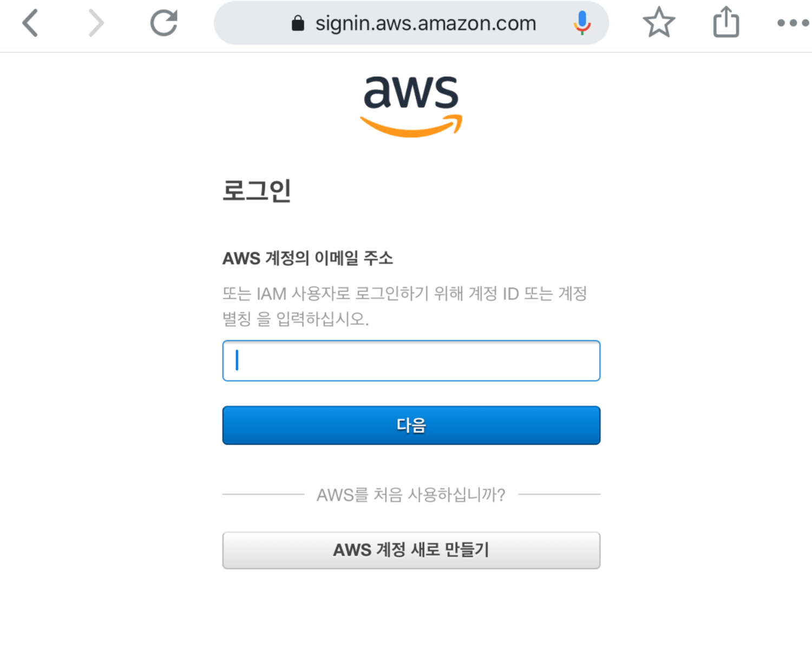
Task: Click the 로그인 heading
Action: (257, 191)
